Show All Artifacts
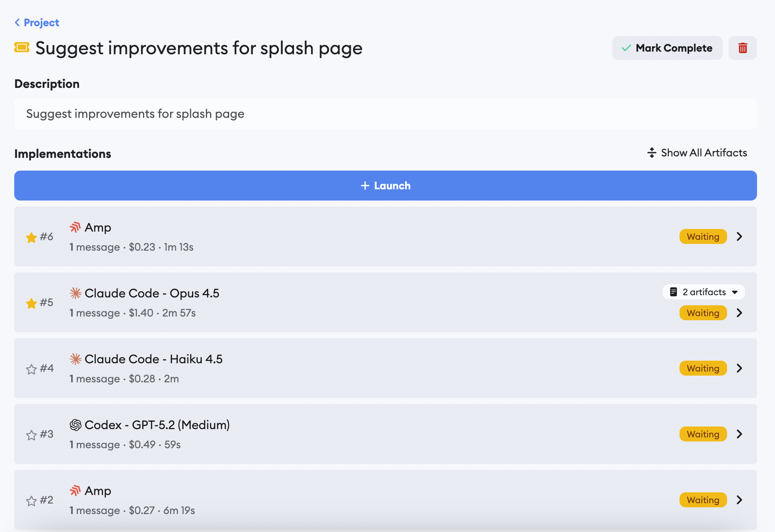This screenshot has height=532, width=775. (697, 153)
